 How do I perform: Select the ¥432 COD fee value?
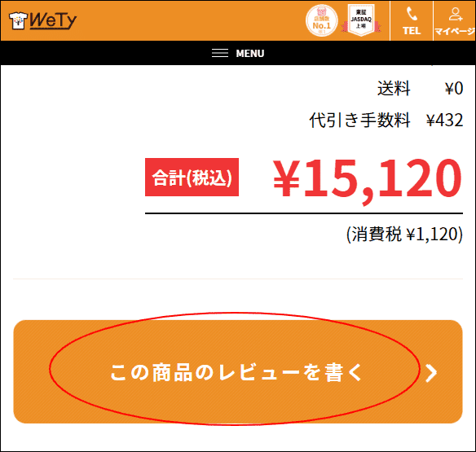(445, 121)
